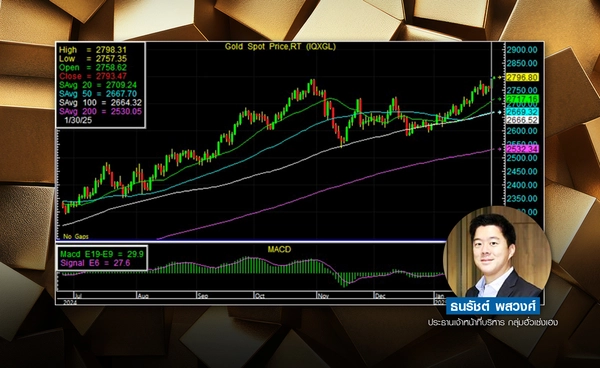The height and width of the screenshot is (368, 600).
Task: Click the SAvg 100 = 2664.32 legend
Action: click(100, 103)
